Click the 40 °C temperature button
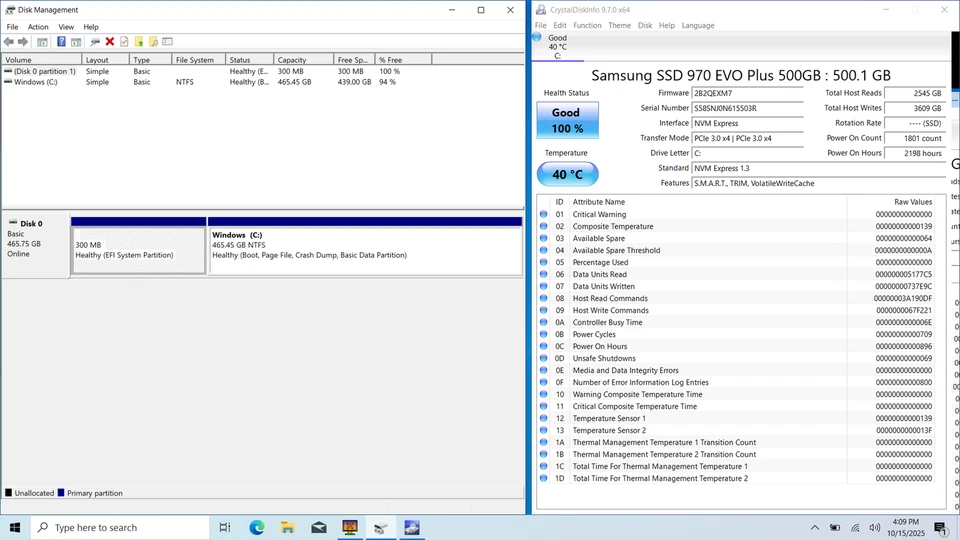This screenshot has height=540, width=960. pyautogui.click(x=568, y=174)
